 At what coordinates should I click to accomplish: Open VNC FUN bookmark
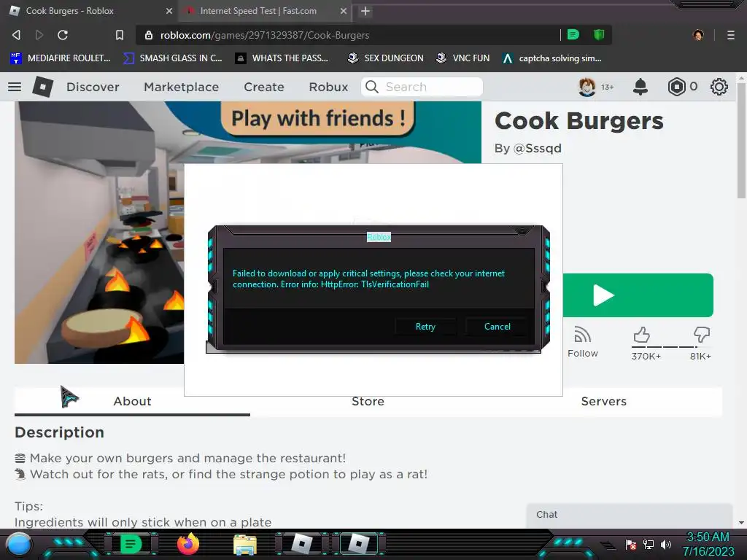tap(463, 58)
